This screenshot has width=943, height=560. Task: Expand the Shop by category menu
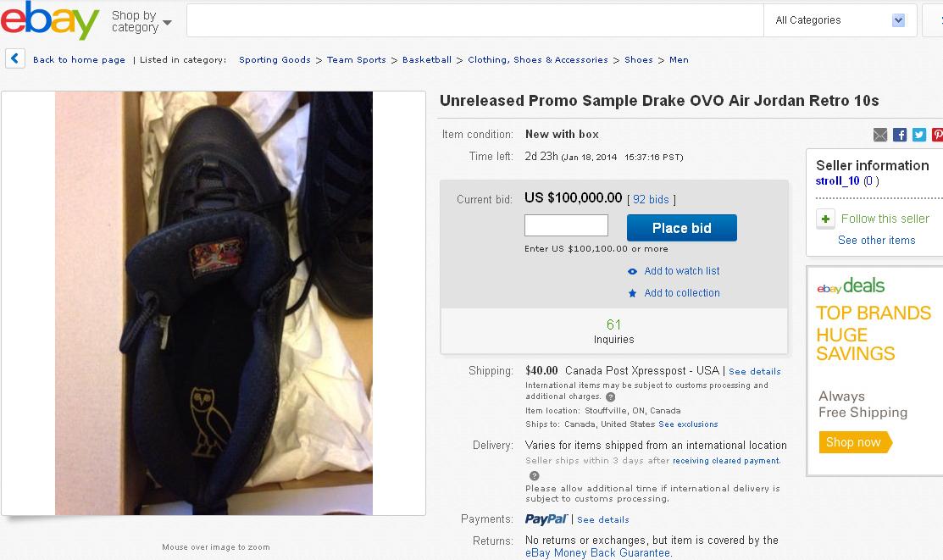[x=141, y=22]
